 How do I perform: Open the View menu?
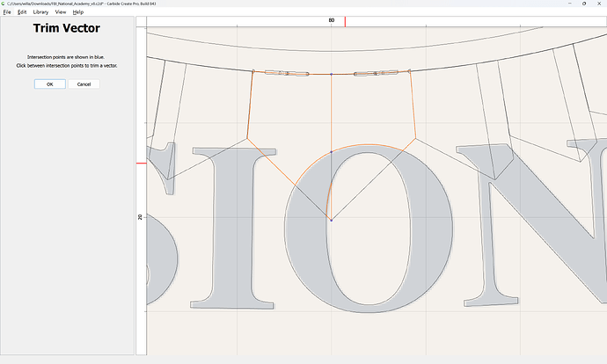(61, 12)
